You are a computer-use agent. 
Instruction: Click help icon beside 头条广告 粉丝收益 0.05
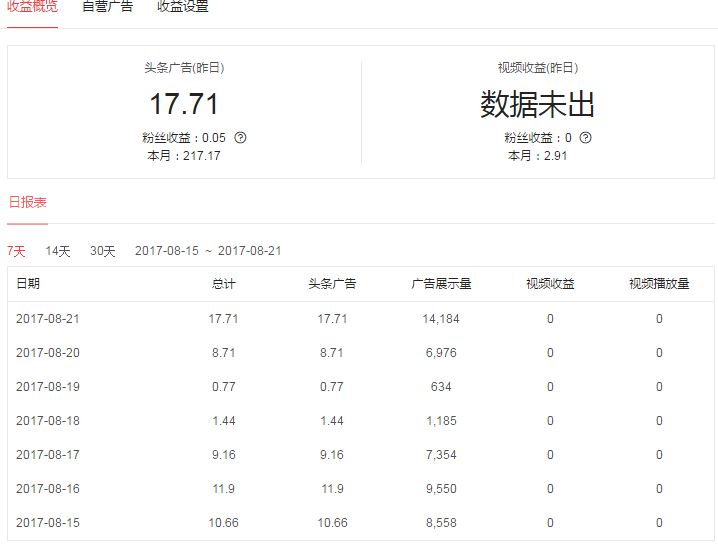click(x=240, y=138)
